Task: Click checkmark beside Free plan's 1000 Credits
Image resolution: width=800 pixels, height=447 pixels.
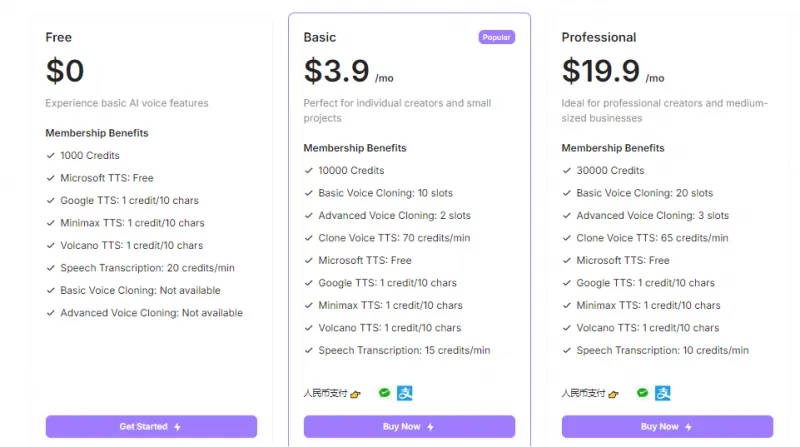Action: (x=50, y=156)
